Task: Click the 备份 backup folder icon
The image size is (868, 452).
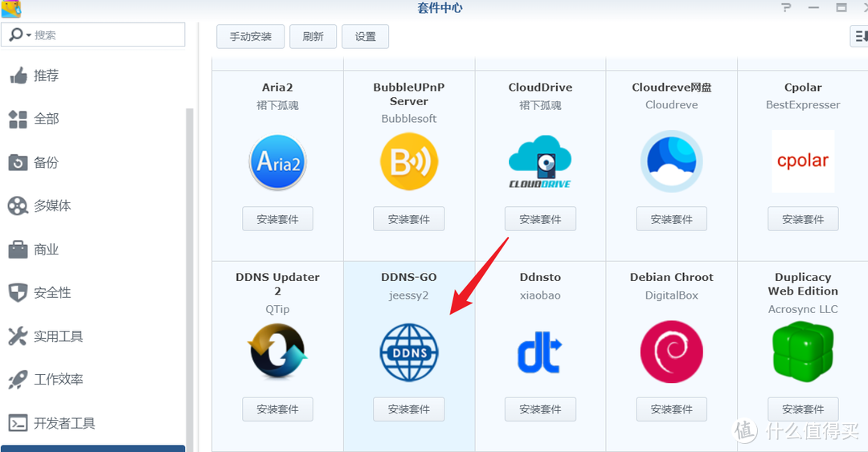Action: click(x=18, y=163)
